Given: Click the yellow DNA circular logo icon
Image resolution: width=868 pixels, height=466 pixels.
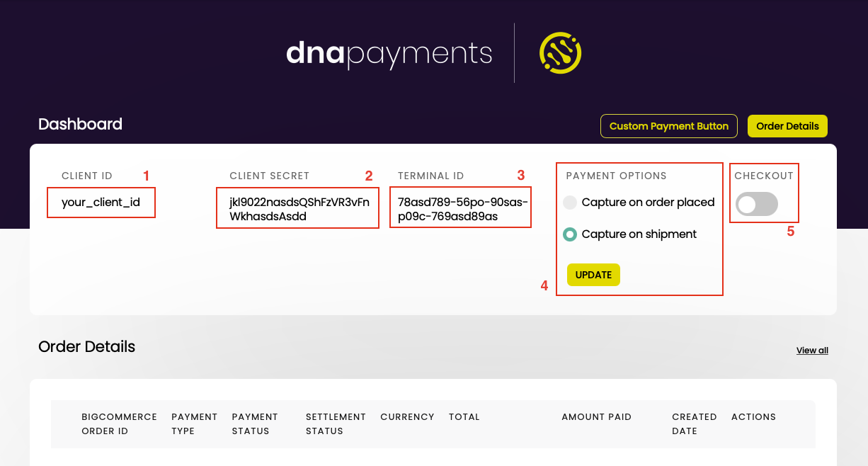Looking at the screenshot, I should point(560,53).
